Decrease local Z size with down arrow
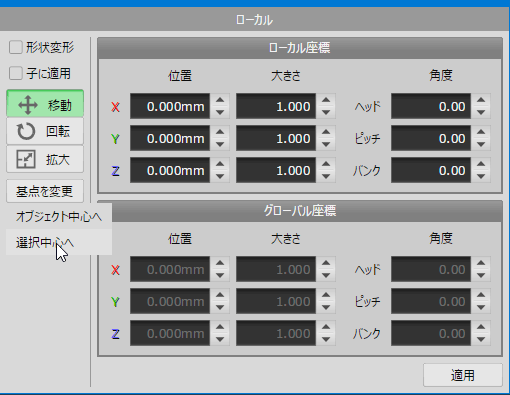Image resolution: width=510 pixels, height=395 pixels. (326, 176)
